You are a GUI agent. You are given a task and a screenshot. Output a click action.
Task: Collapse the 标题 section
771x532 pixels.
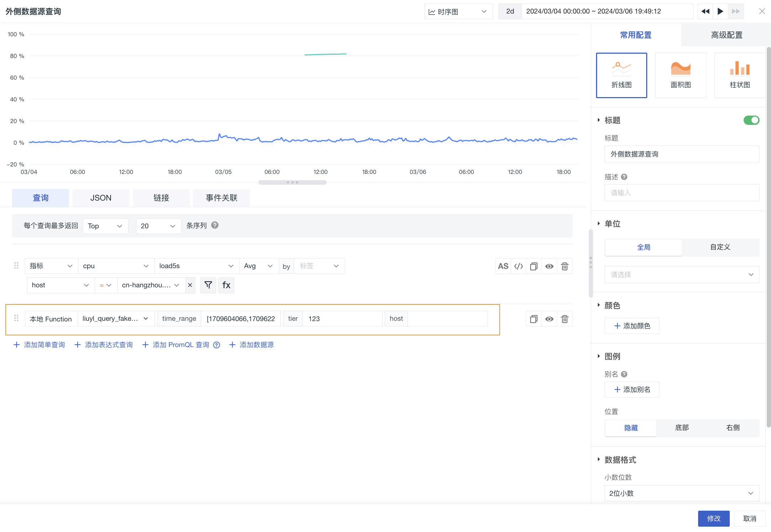[599, 120]
